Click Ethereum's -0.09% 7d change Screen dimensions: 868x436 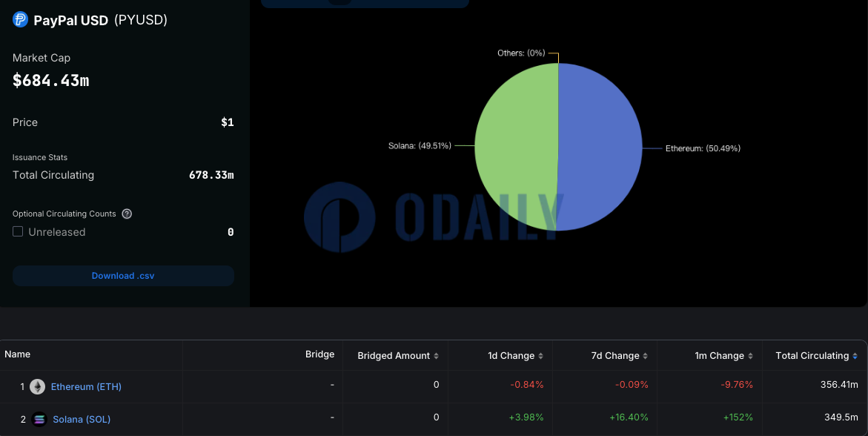631,385
